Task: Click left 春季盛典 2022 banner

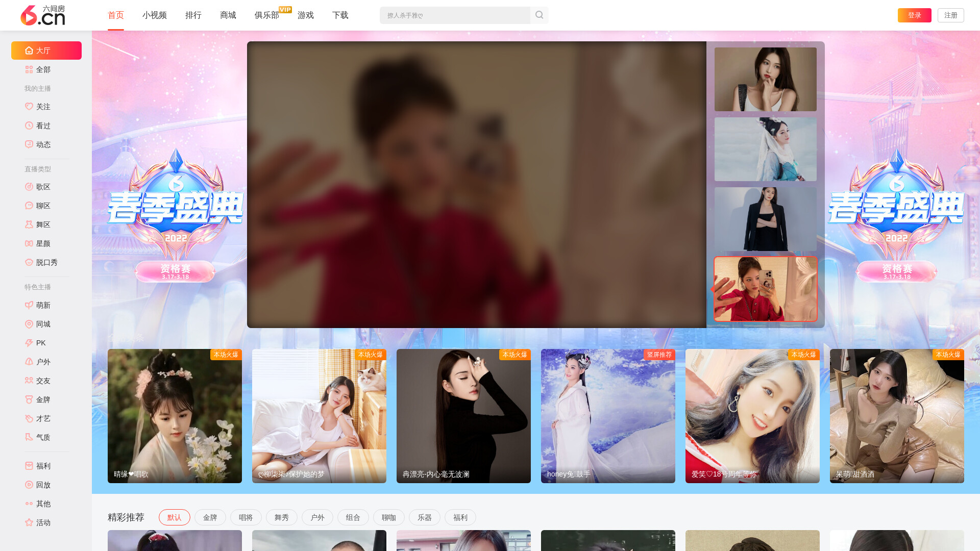Action: tap(175, 215)
